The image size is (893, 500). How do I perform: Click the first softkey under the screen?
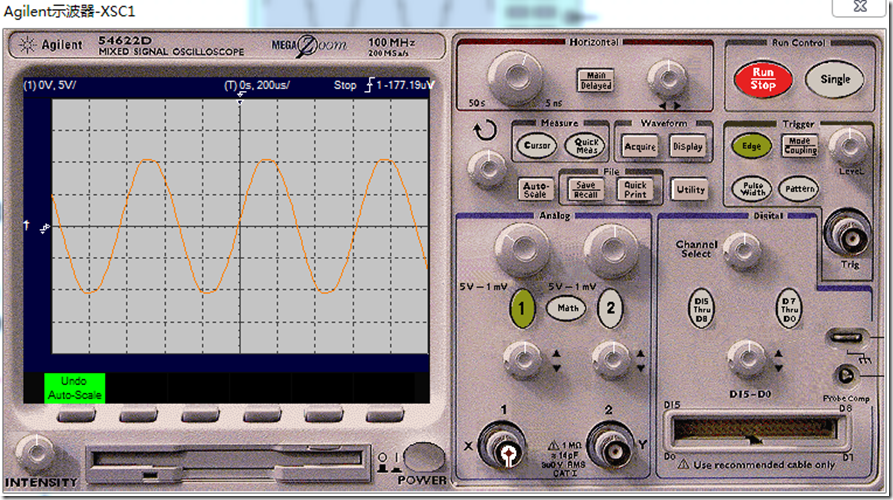click(x=76, y=417)
